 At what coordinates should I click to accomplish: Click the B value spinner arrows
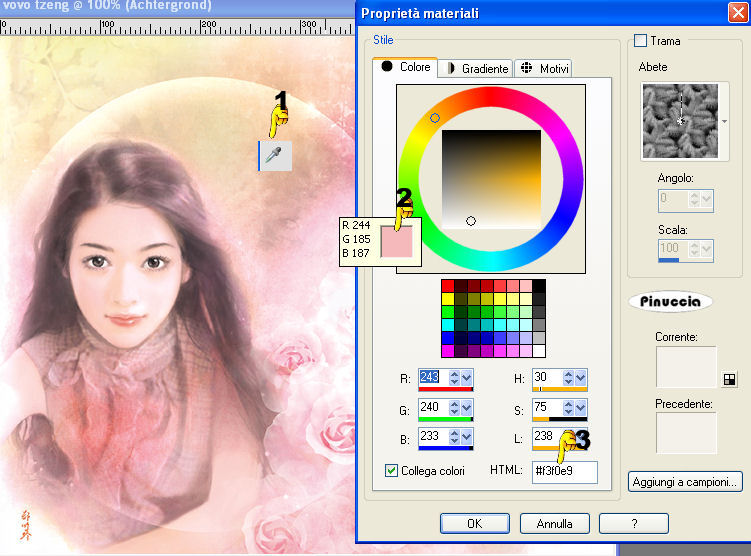pos(455,437)
